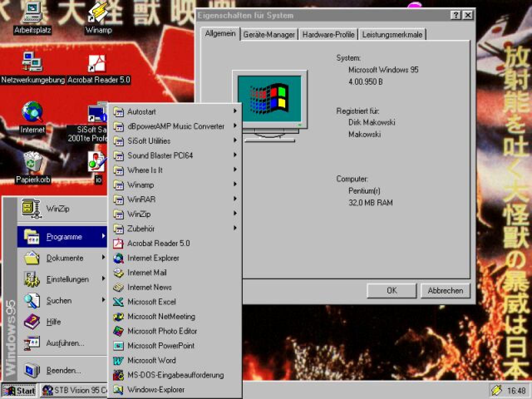Click the 16:48 clock in the tray

click(516, 391)
